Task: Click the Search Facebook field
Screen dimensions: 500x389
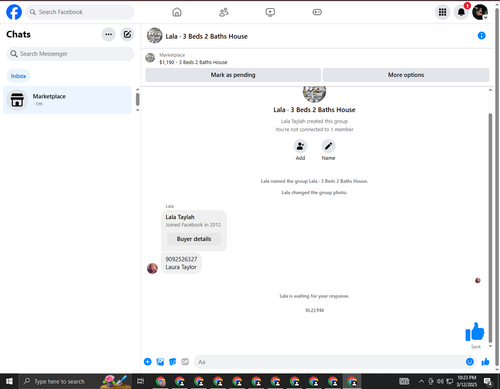Action: click(x=80, y=12)
